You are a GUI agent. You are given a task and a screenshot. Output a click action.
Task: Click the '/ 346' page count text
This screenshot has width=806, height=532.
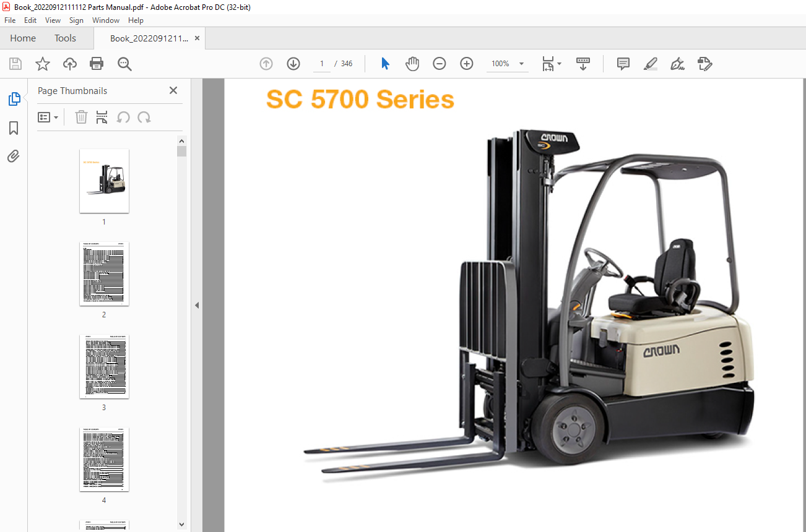pos(344,64)
